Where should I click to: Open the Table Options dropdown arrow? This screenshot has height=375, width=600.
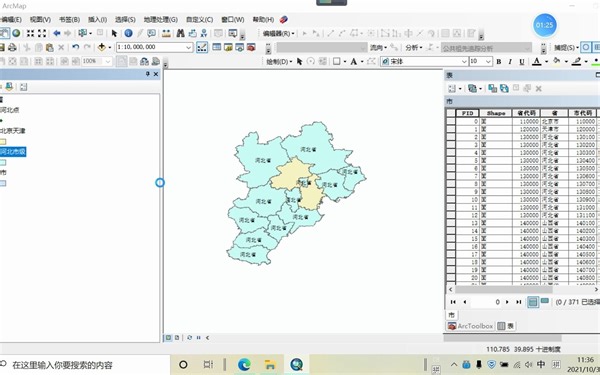coord(460,89)
